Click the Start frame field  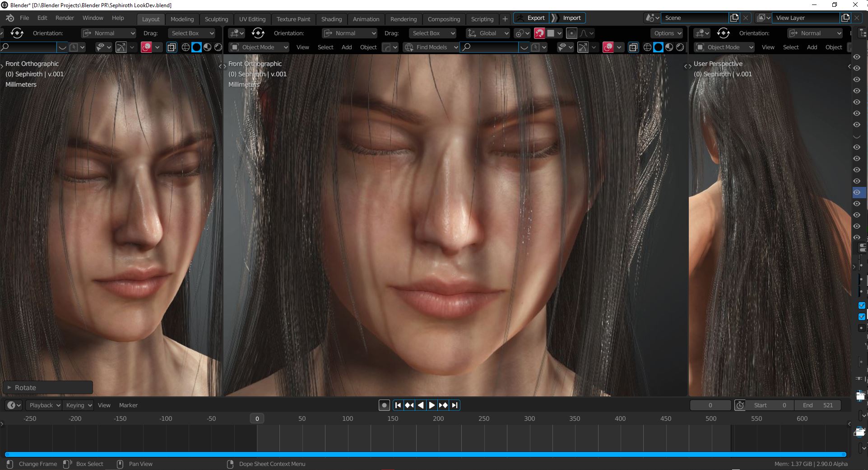click(x=771, y=405)
